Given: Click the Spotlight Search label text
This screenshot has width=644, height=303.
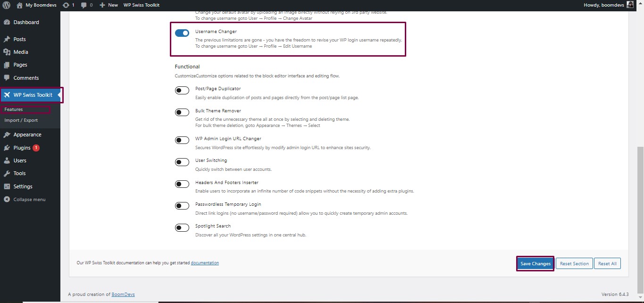Looking at the screenshot, I should pos(213,226).
